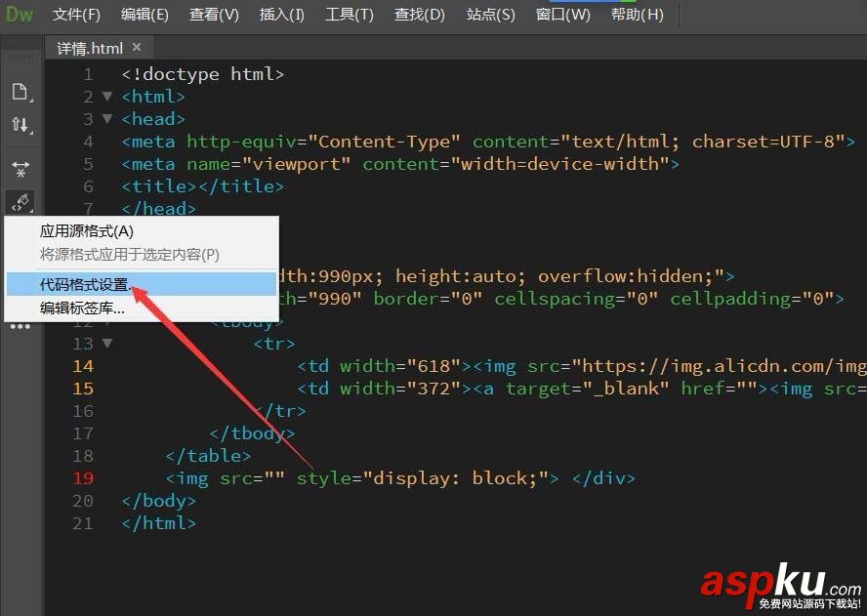This screenshot has height=616, width=867.
Task: Click the td width="618" code line
Action: 582,366
